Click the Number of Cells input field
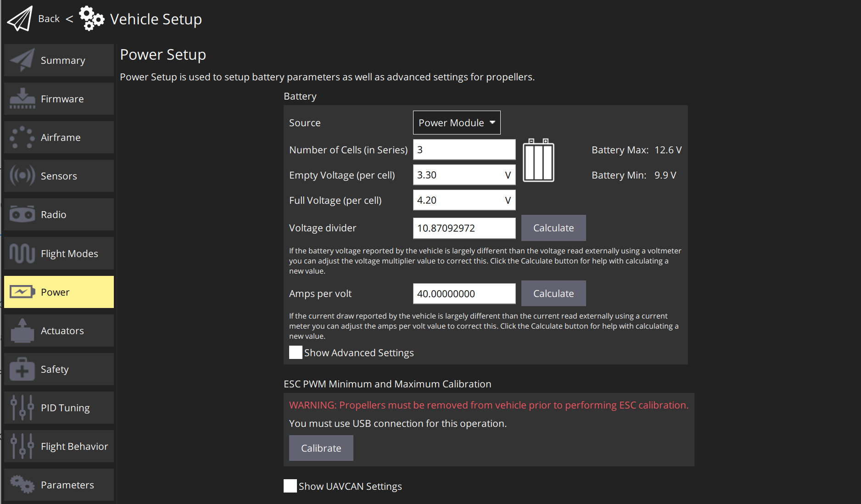This screenshot has width=861, height=504. pyautogui.click(x=464, y=150)
